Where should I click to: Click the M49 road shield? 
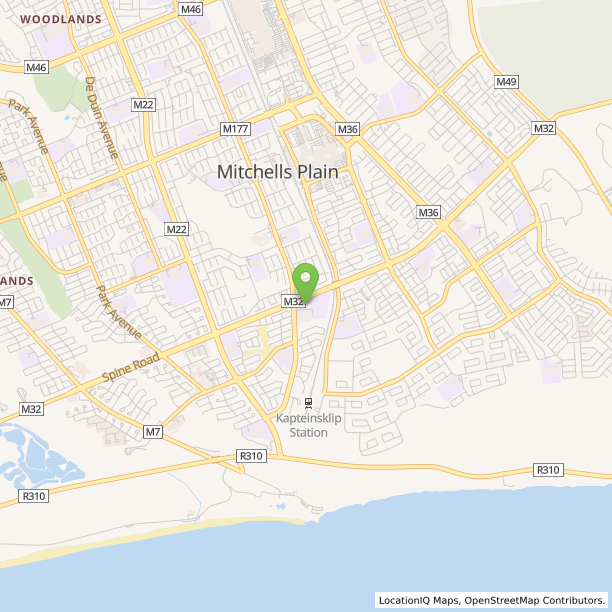[506, 82]
